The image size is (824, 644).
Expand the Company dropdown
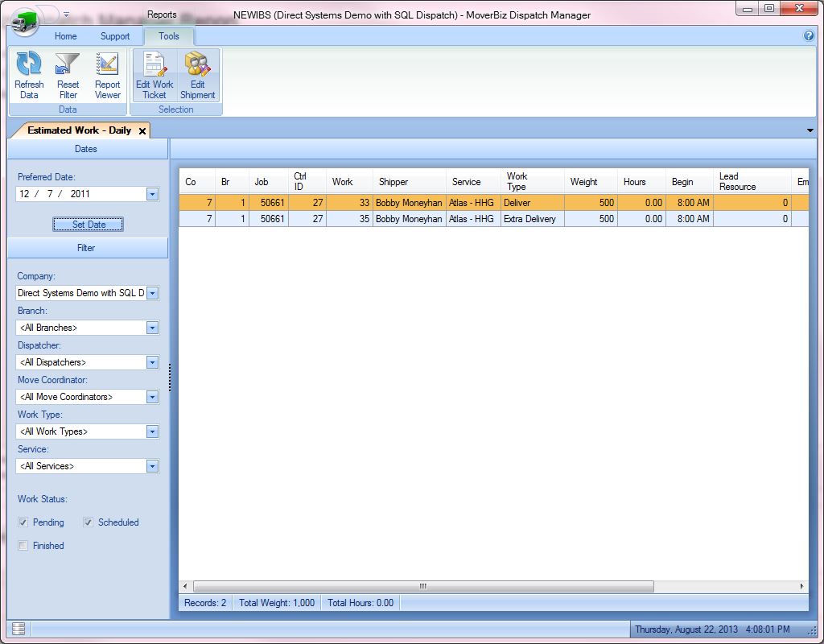[152, 293]
